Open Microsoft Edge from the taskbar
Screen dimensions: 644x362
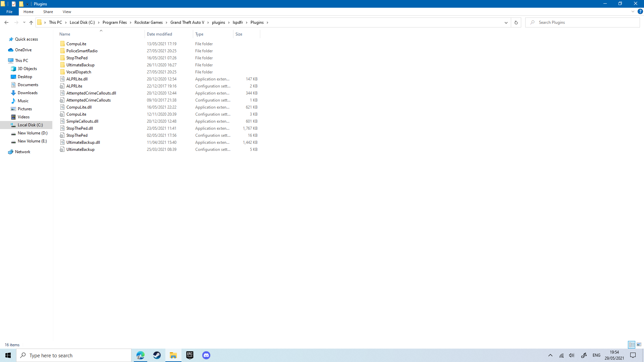(140, 355)
